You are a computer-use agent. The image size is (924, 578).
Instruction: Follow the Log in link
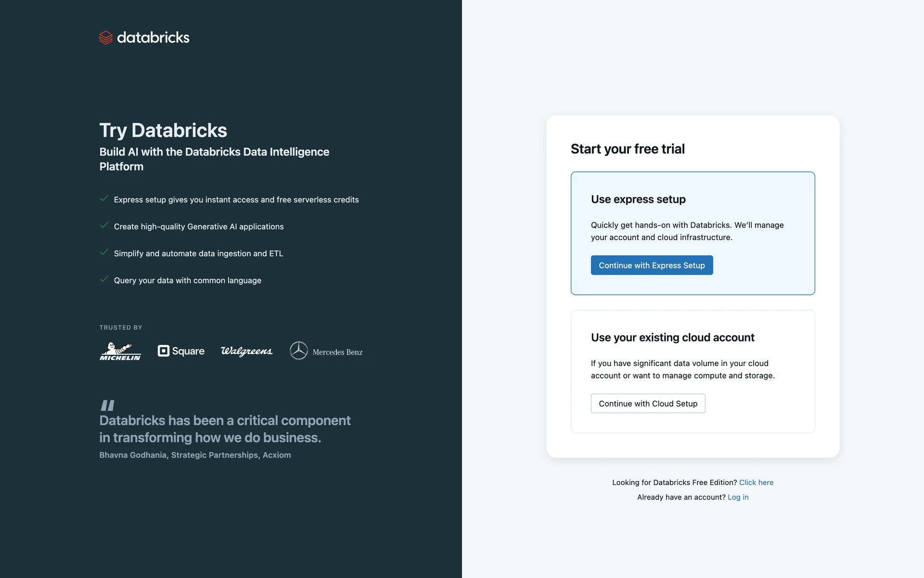pos(738,497)
